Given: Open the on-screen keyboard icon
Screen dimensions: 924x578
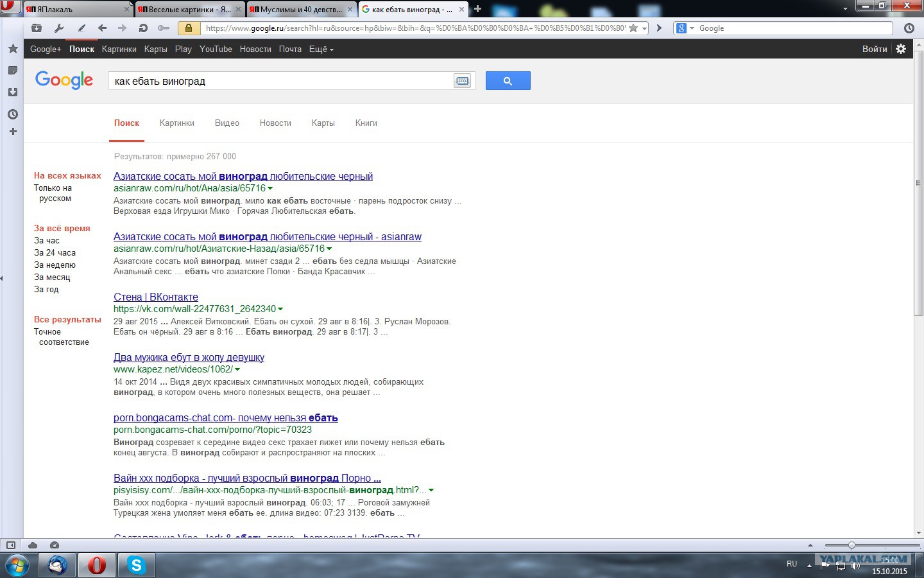Looking at the screenshot, I should (x=462, y=81).
